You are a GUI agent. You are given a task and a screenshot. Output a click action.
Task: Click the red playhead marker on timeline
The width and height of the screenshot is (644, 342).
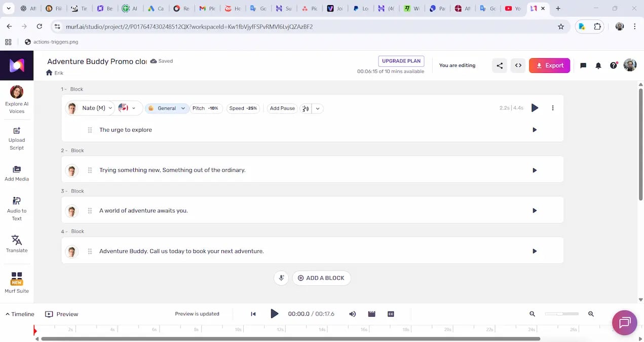tap(35, 330)
